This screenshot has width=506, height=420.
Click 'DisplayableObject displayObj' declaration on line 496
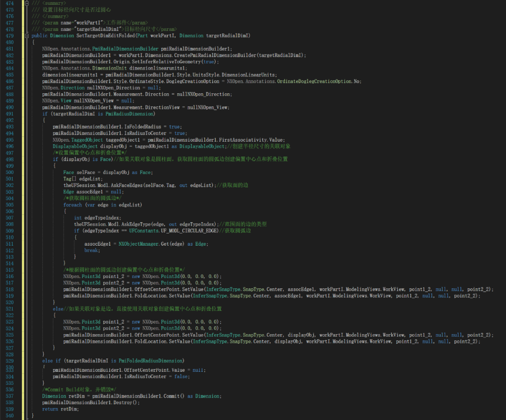pos(89,146)
